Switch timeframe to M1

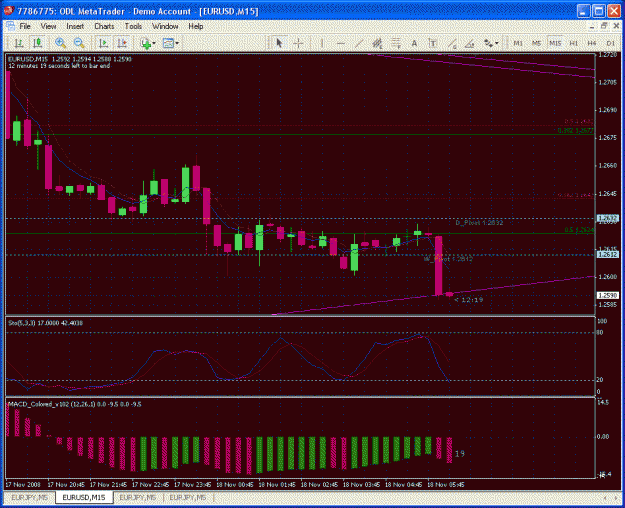pos(518,43)
